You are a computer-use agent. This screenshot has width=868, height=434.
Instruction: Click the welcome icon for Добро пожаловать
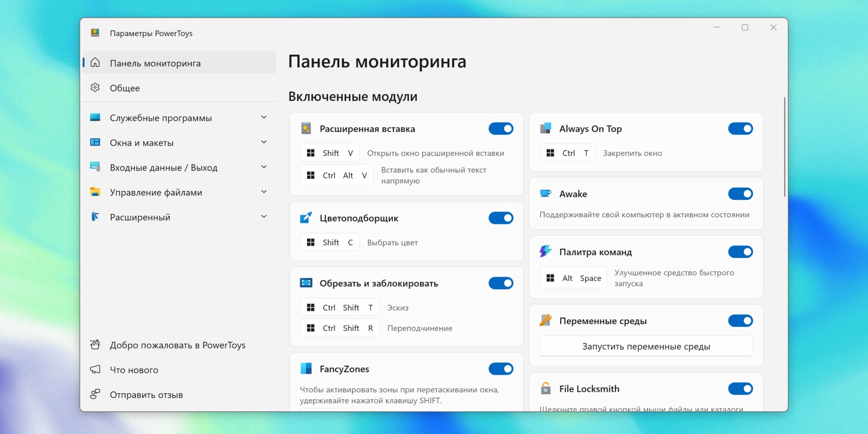[x=95, y=344]
